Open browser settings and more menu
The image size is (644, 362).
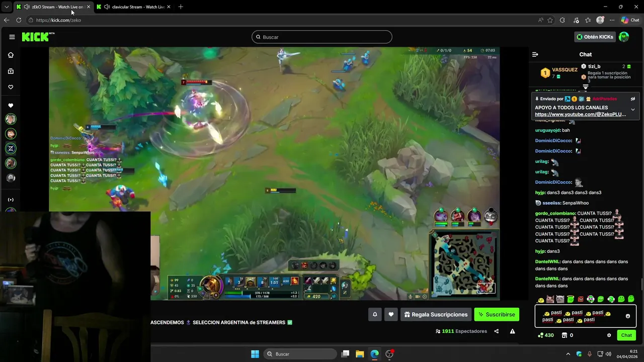612,20
